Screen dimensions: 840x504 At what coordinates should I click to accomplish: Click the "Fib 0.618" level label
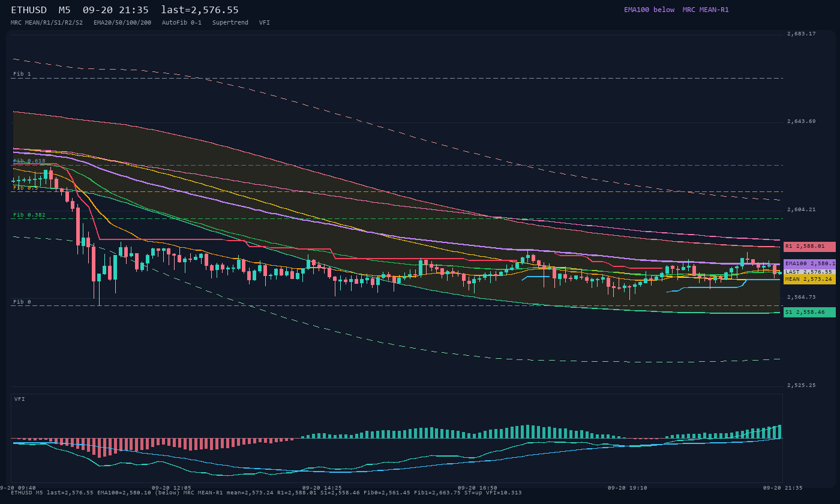[29, 161]
